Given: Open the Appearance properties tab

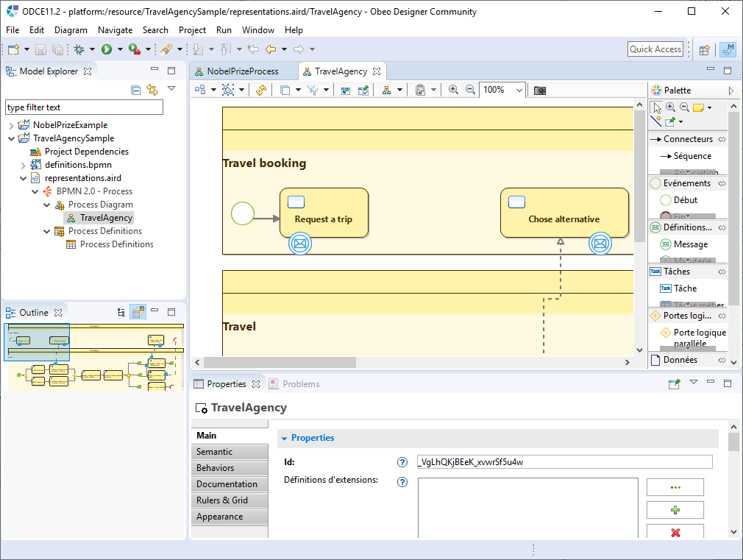Looking at the screenshot, I should (230, 517).
